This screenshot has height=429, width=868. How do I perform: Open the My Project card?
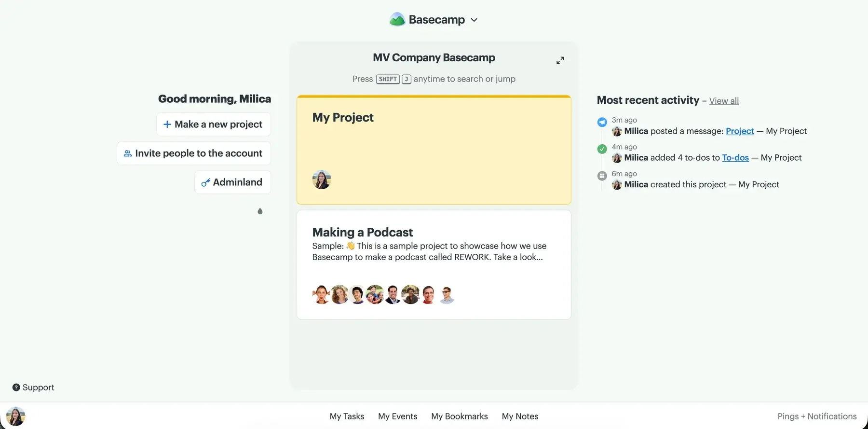[434, 150]
